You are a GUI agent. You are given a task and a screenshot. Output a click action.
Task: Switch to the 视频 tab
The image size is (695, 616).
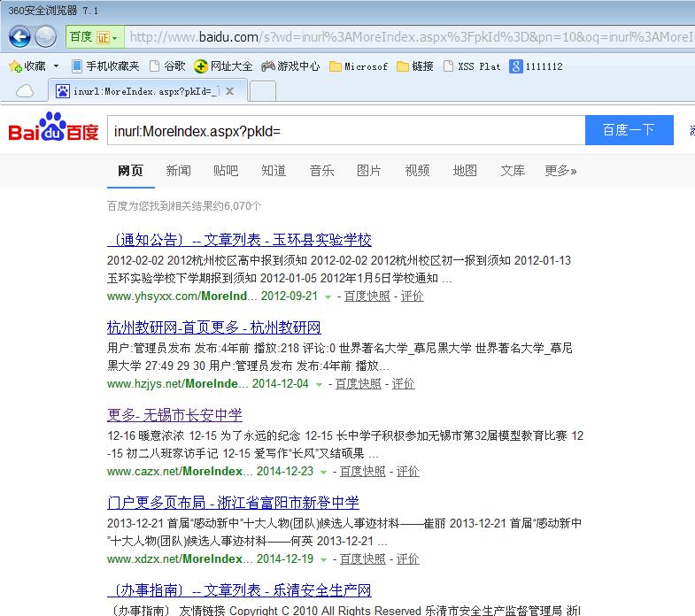click(417, 171)
